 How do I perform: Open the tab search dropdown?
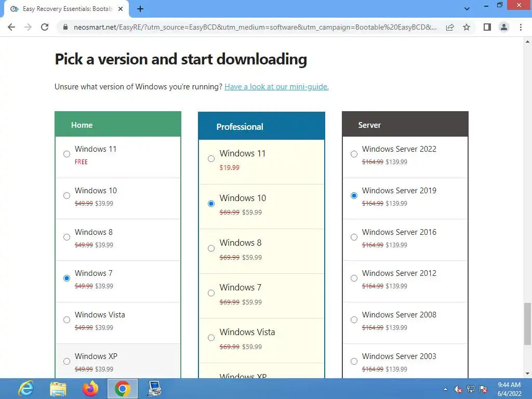click(467, 9)
